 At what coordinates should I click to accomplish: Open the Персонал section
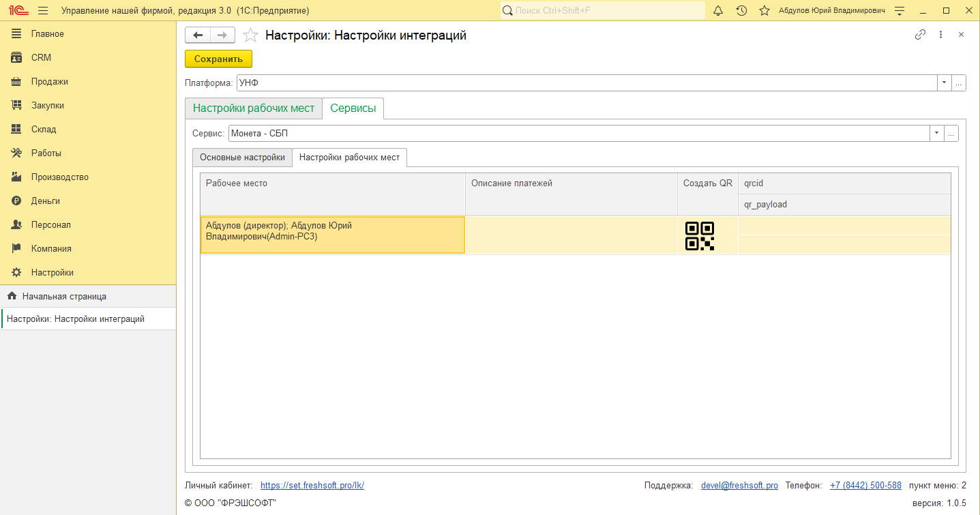[50, 225]
